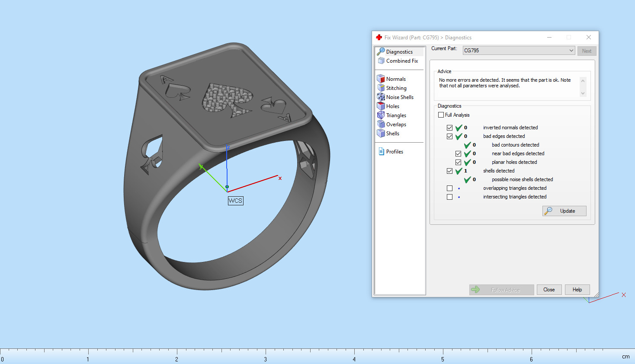
Task: Open Combined Fix in wizard sidebar
Action: 402,61
